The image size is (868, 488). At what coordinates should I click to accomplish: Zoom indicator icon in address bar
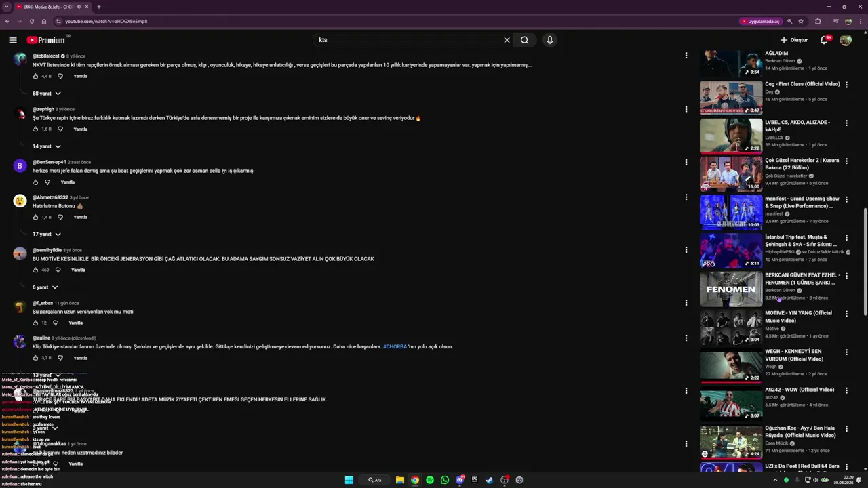[790, 21]
